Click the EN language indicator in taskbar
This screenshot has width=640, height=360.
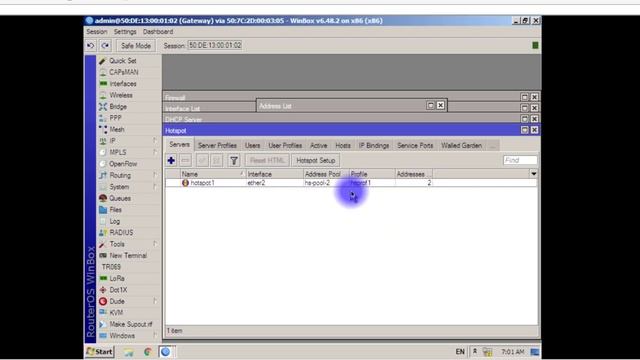460,352
